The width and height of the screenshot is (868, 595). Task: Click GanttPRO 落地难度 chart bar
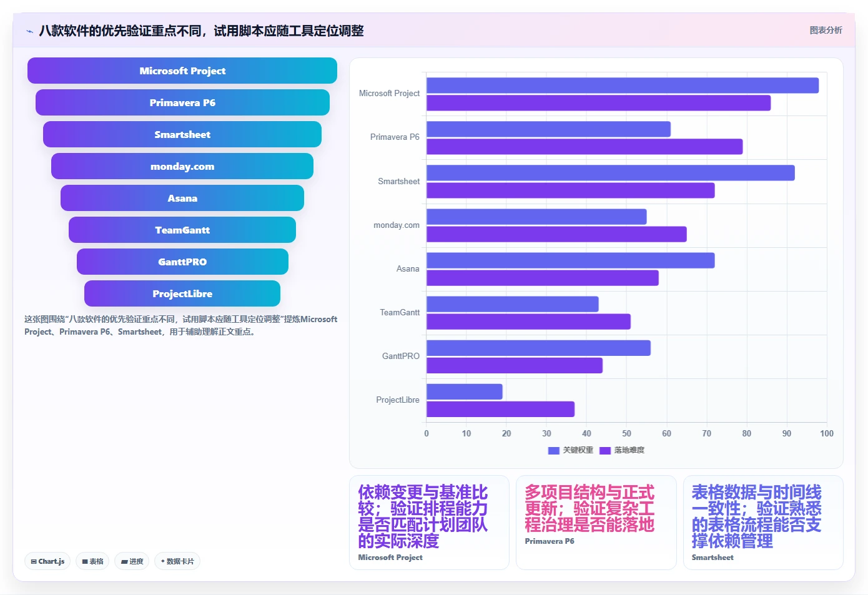pos(515,365)
